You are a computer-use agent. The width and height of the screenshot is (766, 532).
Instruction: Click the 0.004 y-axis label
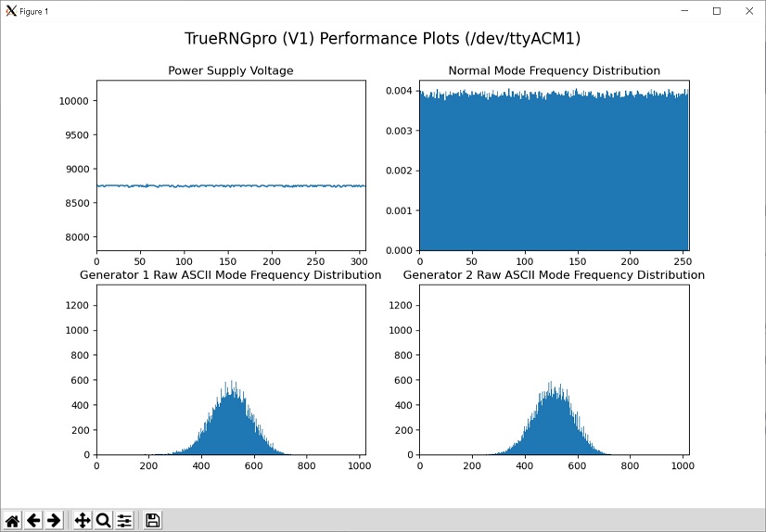[399, 91]
